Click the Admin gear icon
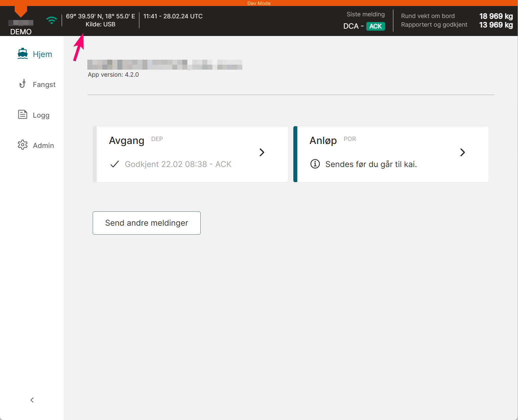This screenshot has height=420, width=518. coord(22,145)
